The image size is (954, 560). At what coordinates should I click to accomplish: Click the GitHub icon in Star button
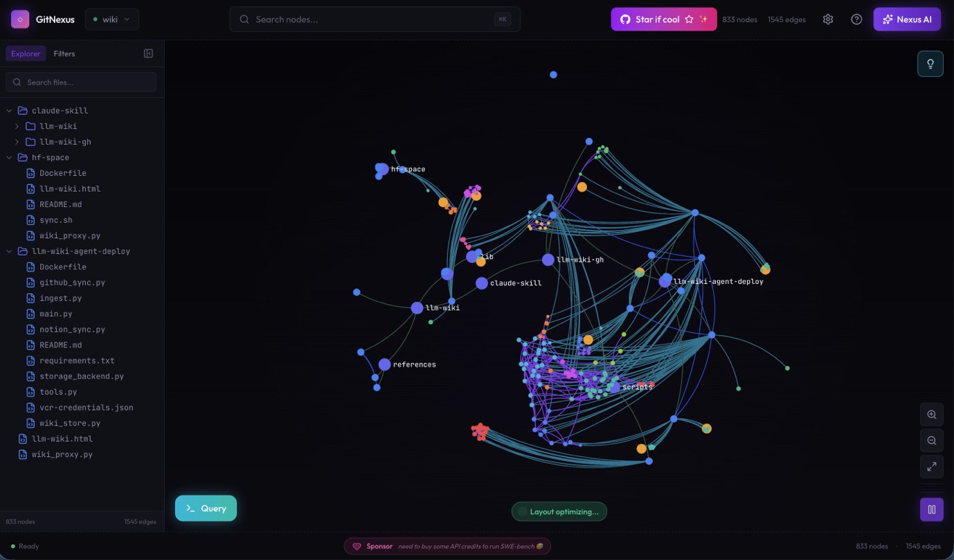(x=625, y=19)
